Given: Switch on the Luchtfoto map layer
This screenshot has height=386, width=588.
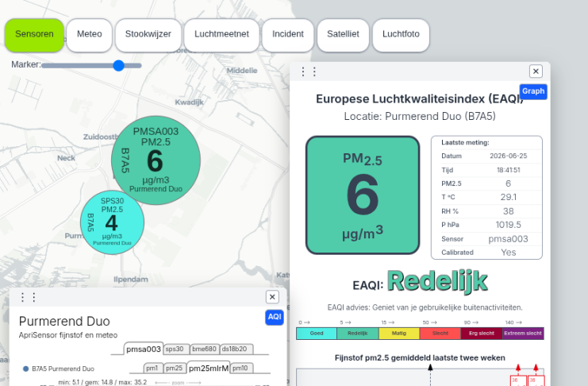Looking at the screenshot, I should tap(401, 35).
